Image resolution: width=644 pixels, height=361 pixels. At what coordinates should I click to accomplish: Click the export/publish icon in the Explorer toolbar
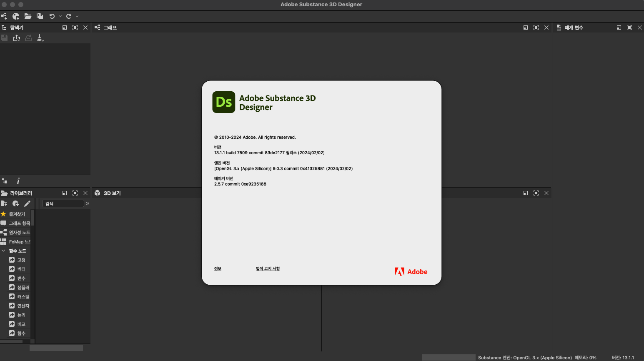(17, 38)
